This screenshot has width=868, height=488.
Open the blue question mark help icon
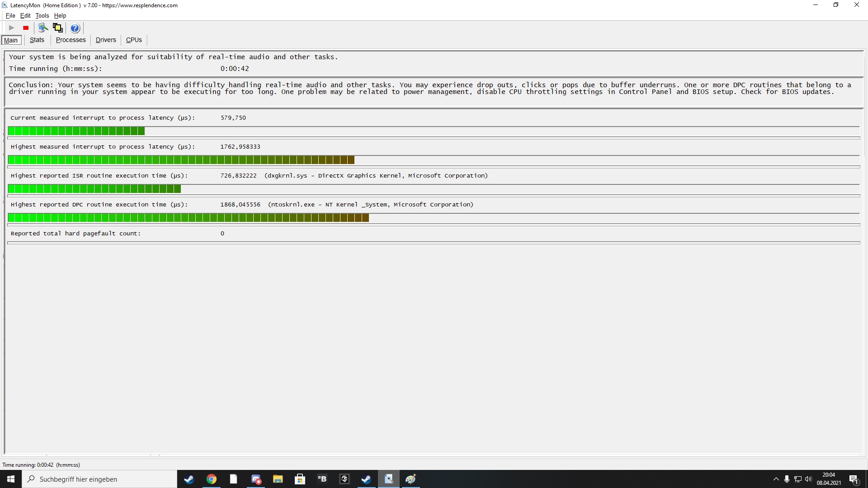[75, 28]
